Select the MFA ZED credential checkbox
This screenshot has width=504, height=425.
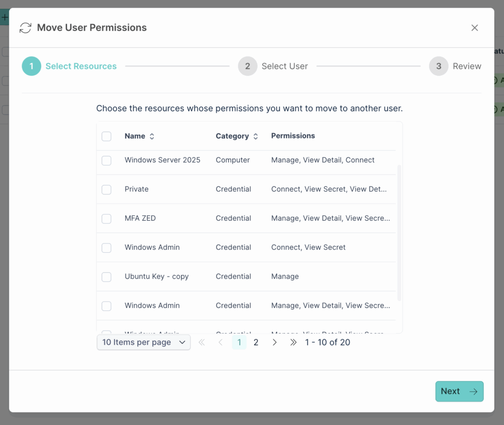point(106,218)
